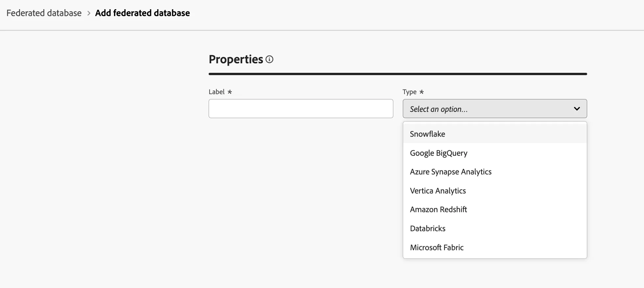Screen dimensions: 644x288
Task: Choose Amazon Redshift as the type
Action: point(495,209)
